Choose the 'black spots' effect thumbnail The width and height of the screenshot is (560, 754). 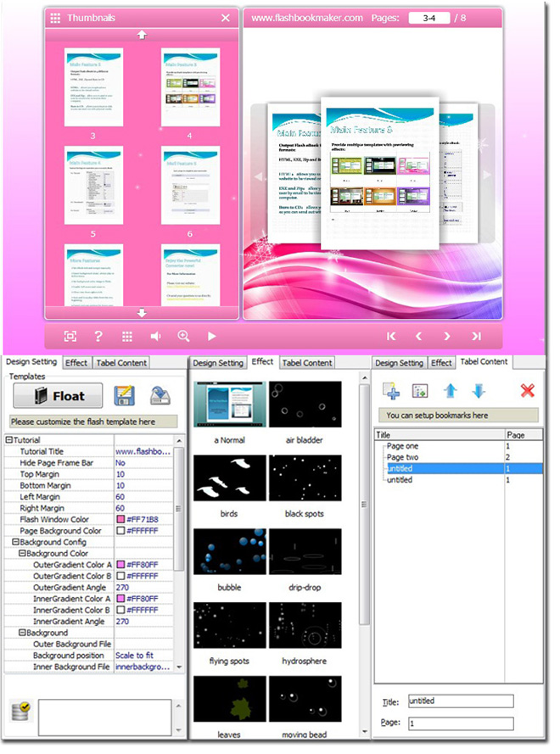pyautogui.click(x=305, y=478)
